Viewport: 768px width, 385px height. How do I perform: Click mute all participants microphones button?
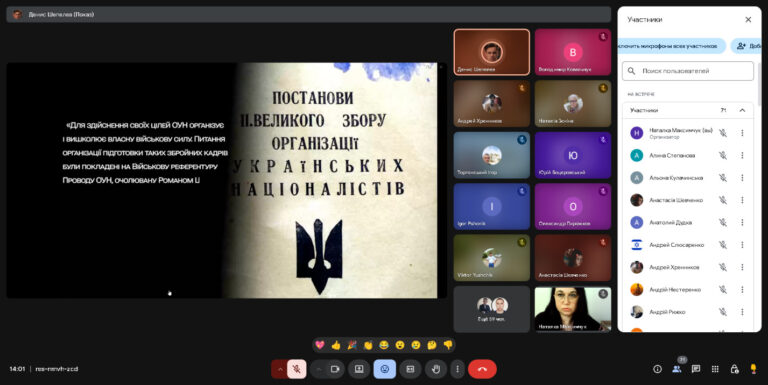click(672, 46)
